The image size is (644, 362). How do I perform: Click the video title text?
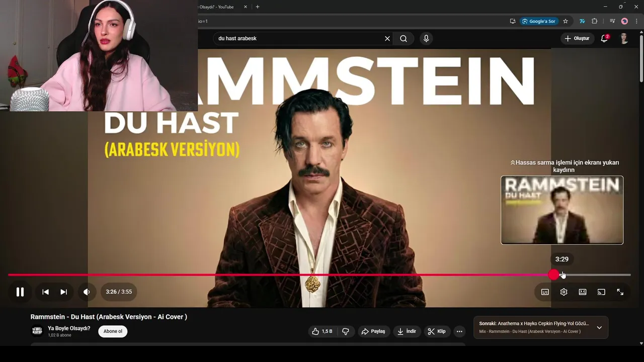coord(109,317)
